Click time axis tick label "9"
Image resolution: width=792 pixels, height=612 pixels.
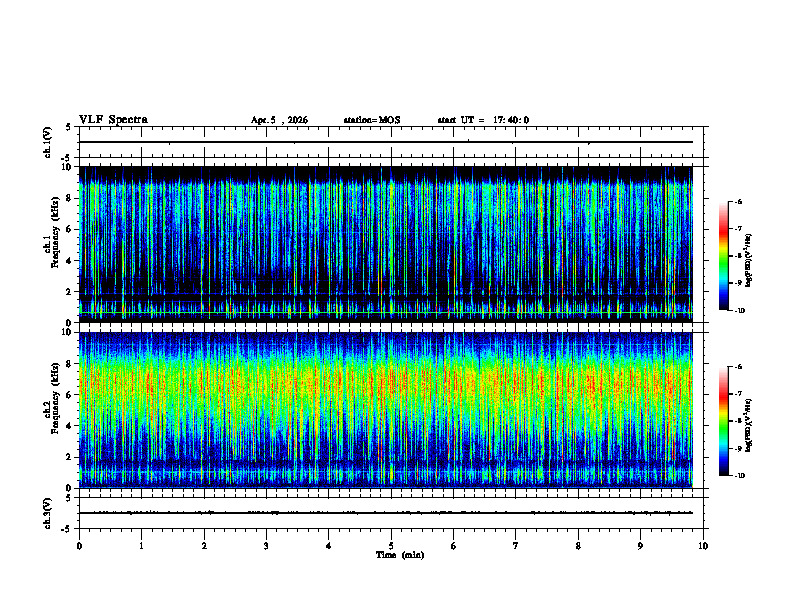pos(640,546)
